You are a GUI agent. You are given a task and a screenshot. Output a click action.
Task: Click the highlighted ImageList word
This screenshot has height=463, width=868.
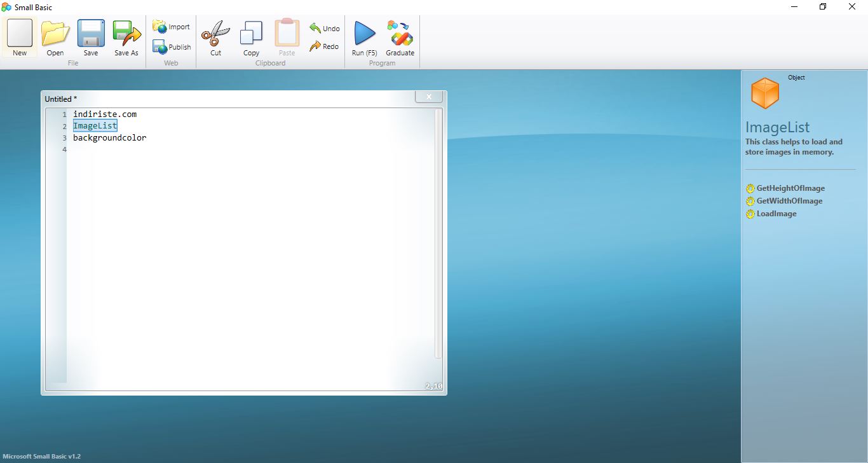[95, 126]
